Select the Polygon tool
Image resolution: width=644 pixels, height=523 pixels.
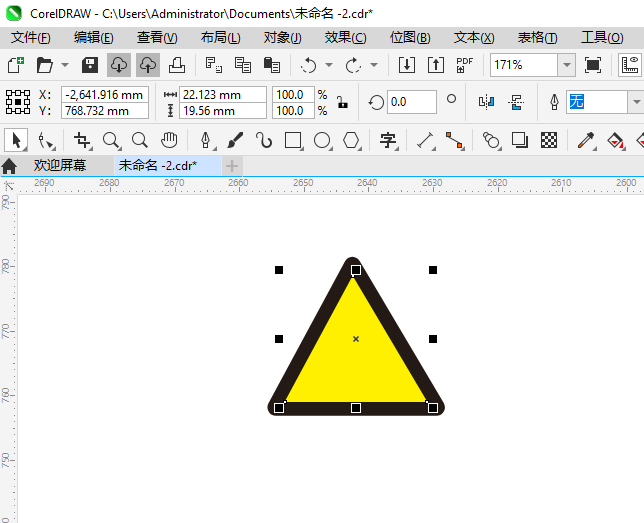click(x=351, y=141)
